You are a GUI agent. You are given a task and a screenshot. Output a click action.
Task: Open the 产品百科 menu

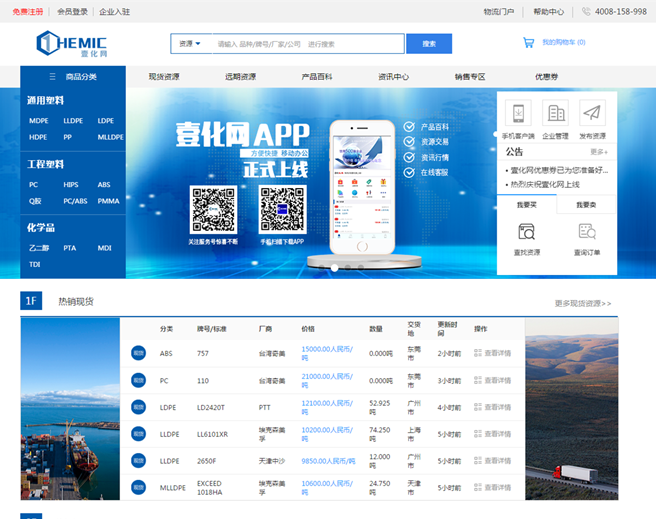[x=317, y=77]
